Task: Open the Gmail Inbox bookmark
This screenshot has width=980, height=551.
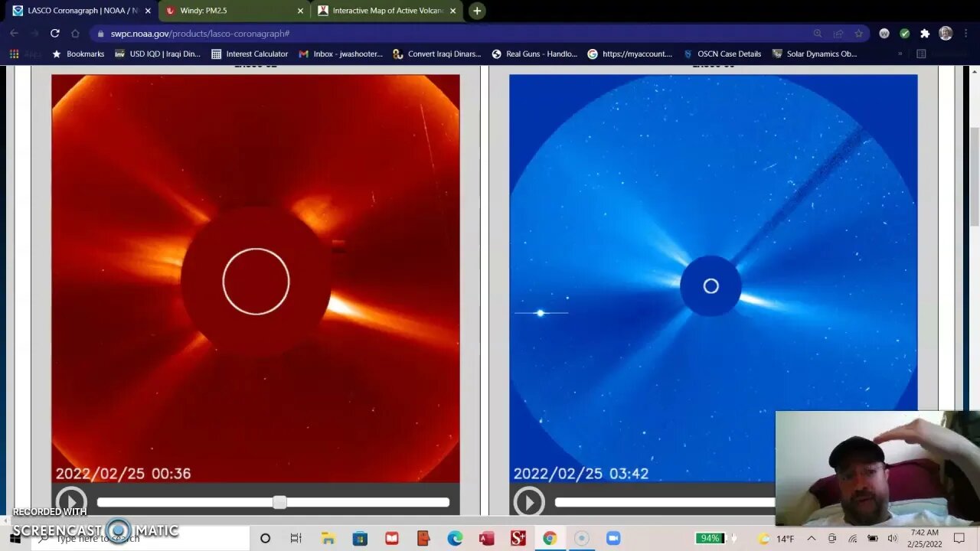Action: (x=341, y=54)
